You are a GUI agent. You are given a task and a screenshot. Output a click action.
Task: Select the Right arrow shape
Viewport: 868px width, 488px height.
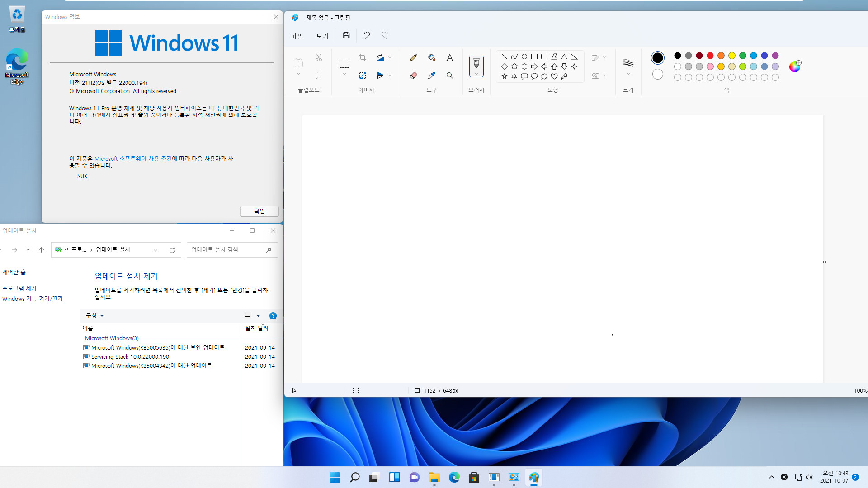(534, 66)
